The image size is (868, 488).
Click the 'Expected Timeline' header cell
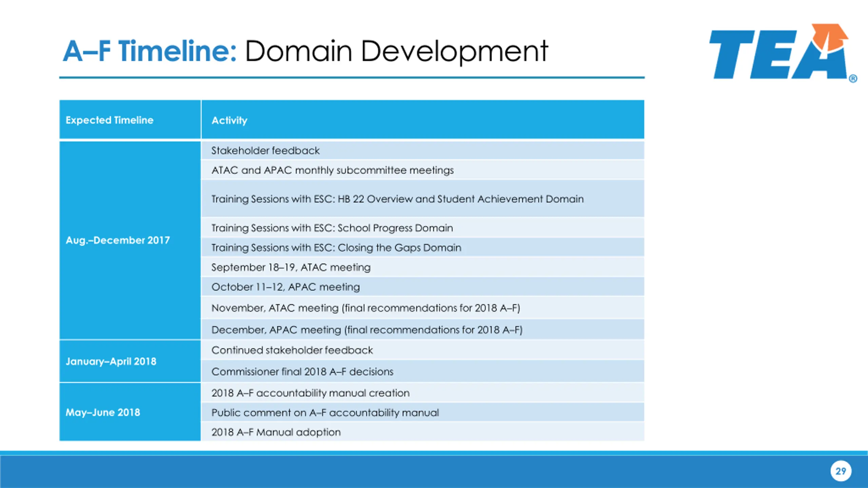click(130, 120)
